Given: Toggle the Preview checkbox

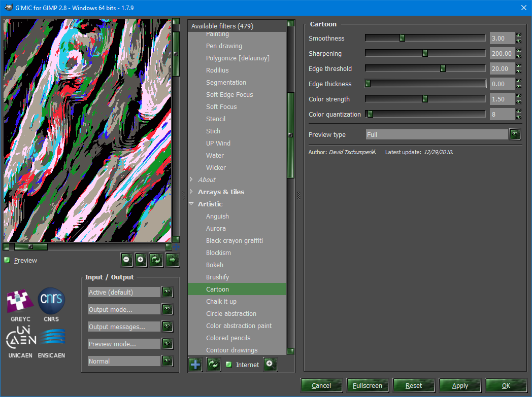Looking at the screenshot, I should pyautogui.click(x=7, y=260).
